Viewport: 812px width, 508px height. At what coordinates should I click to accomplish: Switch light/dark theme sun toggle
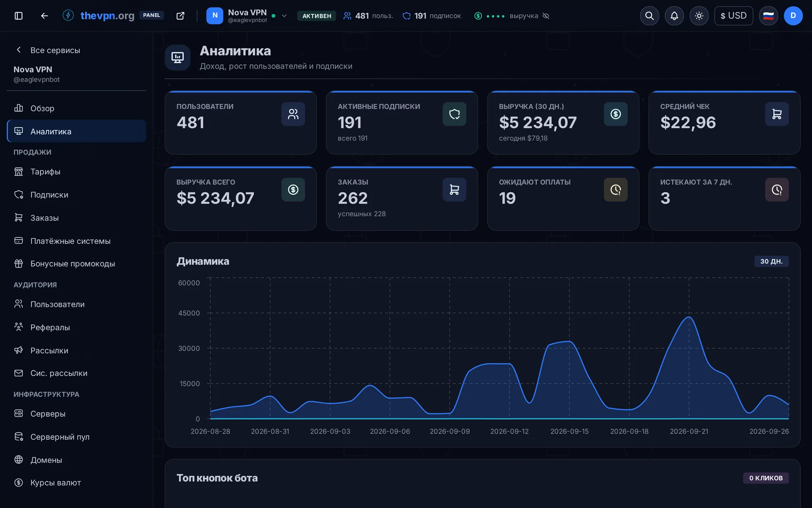[699, 16]
